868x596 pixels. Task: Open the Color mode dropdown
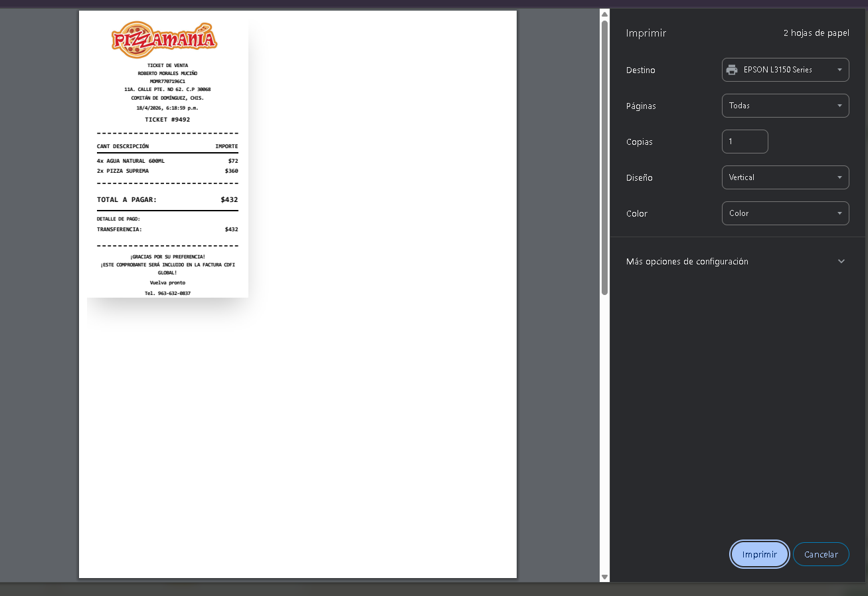pyautogui.click(x=785, y=213)
